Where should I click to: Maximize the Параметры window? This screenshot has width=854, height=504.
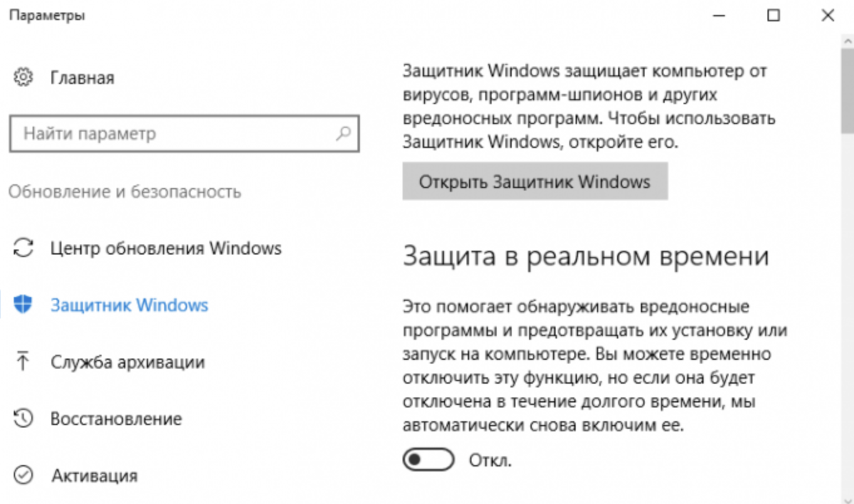point(774,16)
